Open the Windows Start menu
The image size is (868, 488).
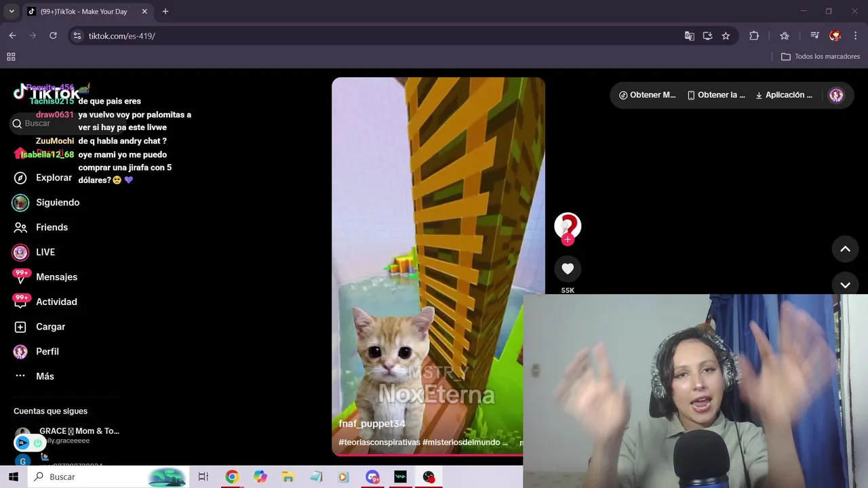pos(13,477)
